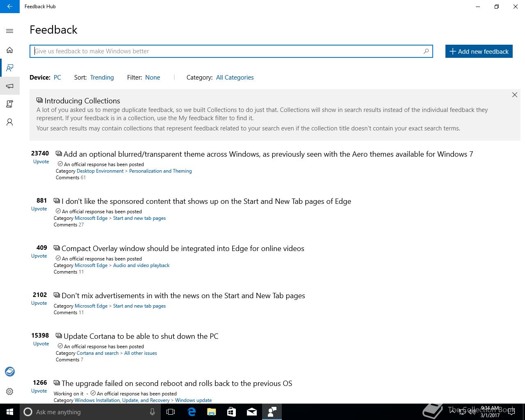Open the Quests icon in sidebar

tap(10, 104)
